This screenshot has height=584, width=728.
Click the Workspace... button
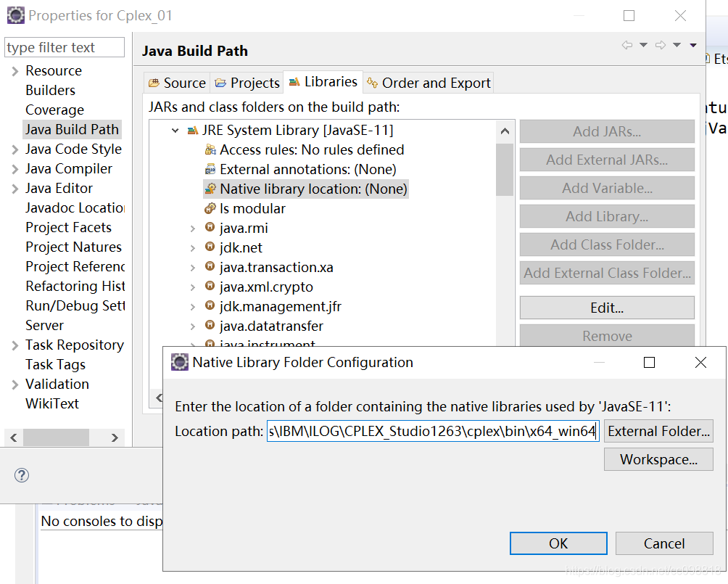pyautogui.click(x=658, y=459)
